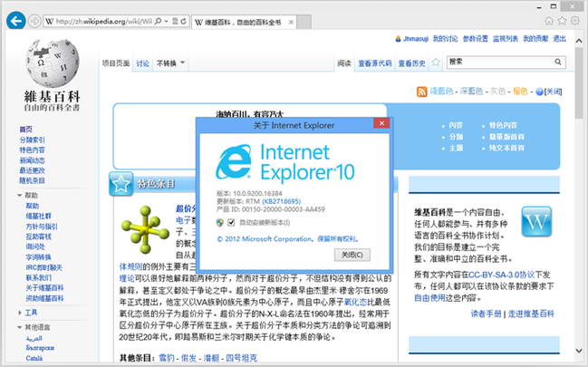Click the browser Back arrow button
This screenshot has height=367, width=588.
coord(15,21)
